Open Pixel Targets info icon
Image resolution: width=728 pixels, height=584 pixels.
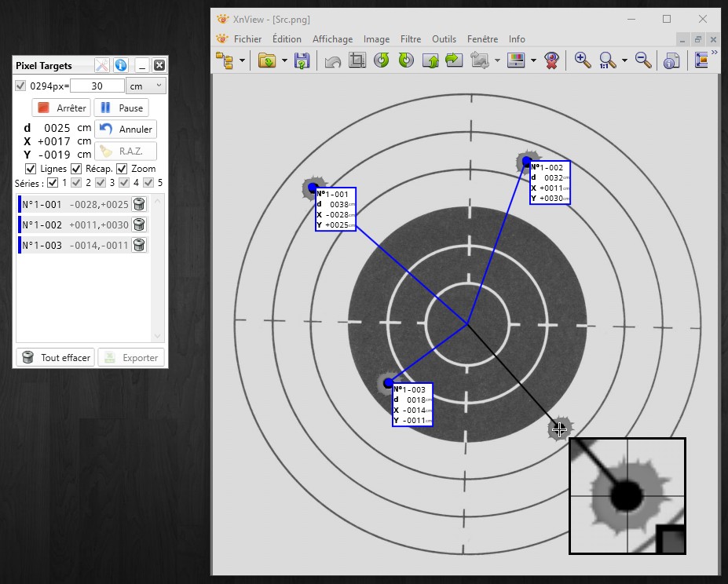121,65
